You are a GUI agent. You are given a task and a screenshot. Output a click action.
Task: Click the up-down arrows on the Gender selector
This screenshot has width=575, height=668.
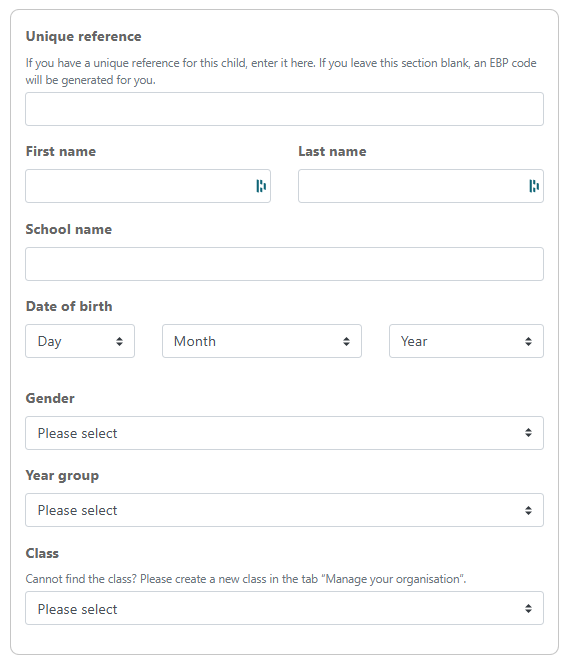[528, 433]
